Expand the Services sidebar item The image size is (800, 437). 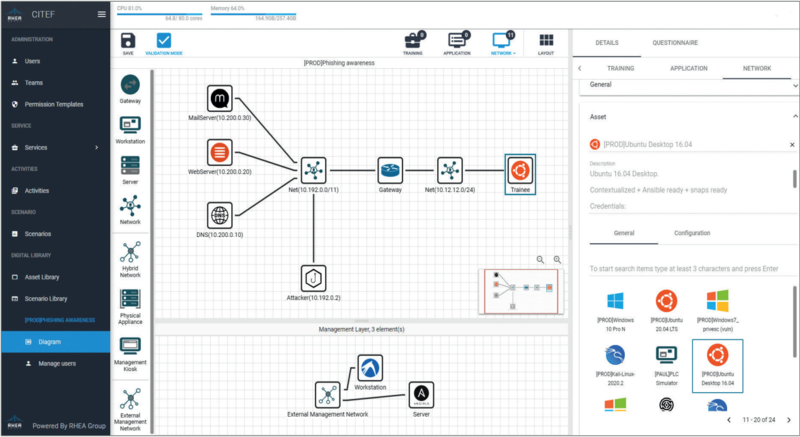click(55, 147)
